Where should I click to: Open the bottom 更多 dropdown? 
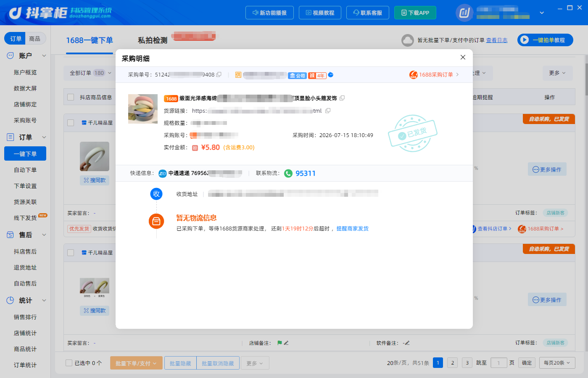click(255, 363)
